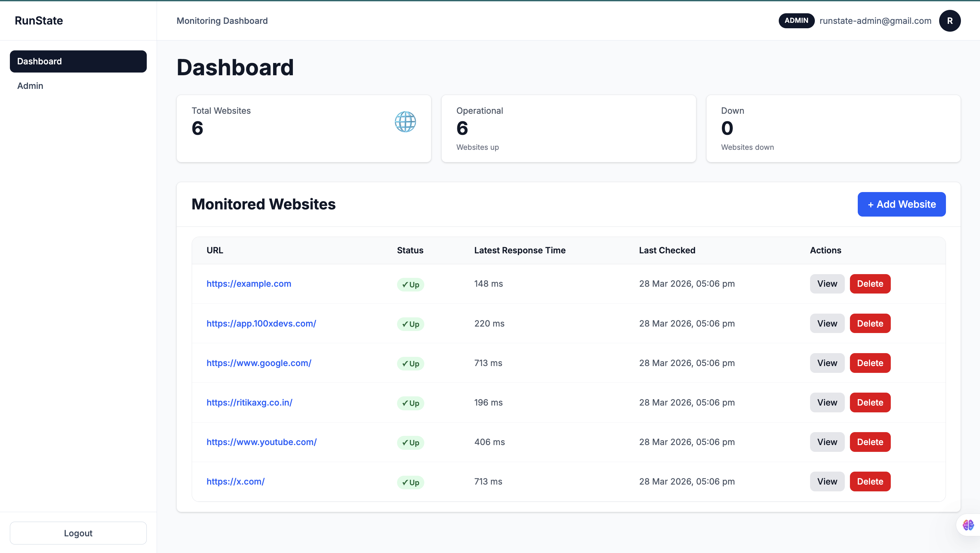Open the https://www.google.com/ link
This screenshot has width=980, height=553.
tap(259, 363)
